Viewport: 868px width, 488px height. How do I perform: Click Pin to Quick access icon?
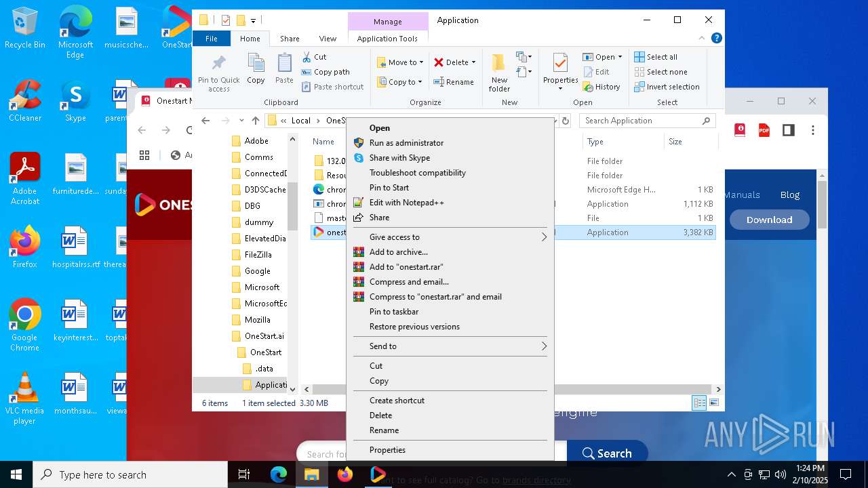[x=218, y=73]
